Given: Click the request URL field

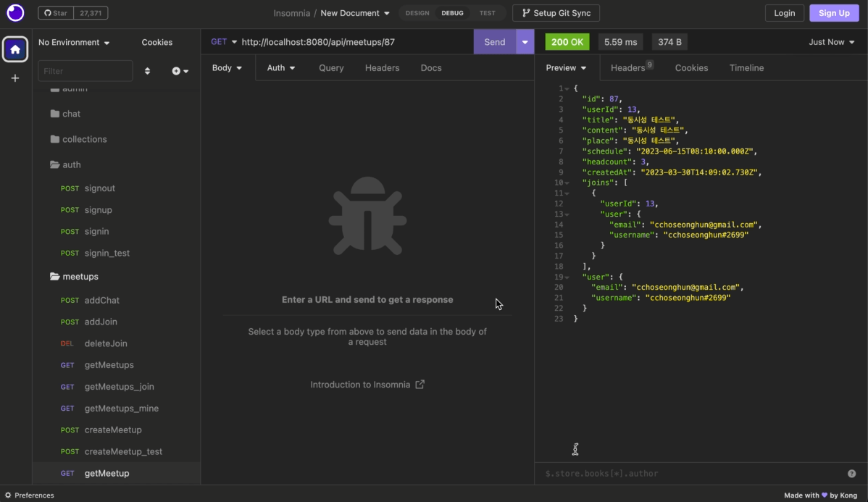Looking at the screenshot, I should click(x=354, y=41).
